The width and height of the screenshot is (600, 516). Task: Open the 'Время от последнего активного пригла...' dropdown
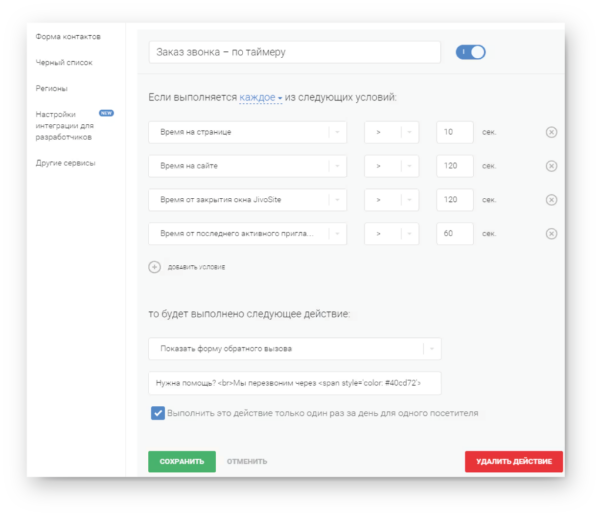pos(248,234)
